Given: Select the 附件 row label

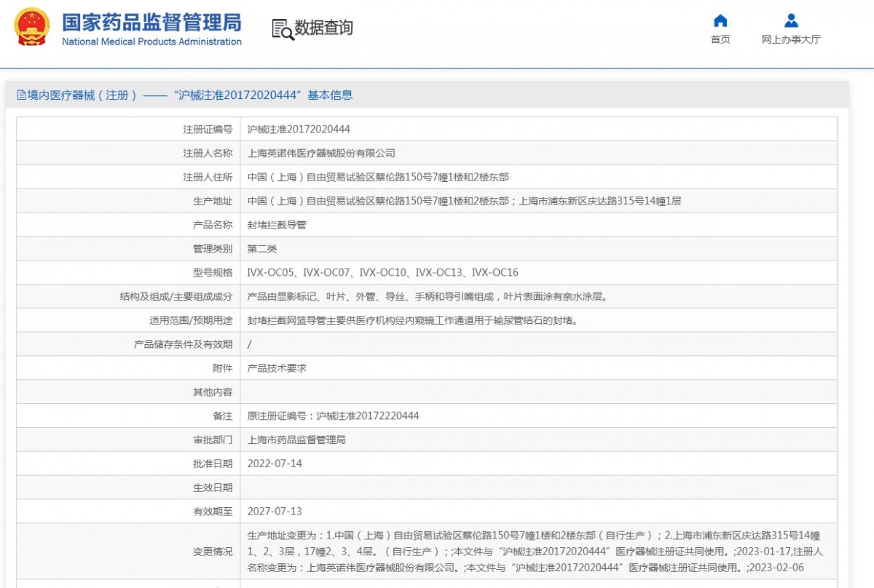Looking at the screenshot, I should coord(223,368).
